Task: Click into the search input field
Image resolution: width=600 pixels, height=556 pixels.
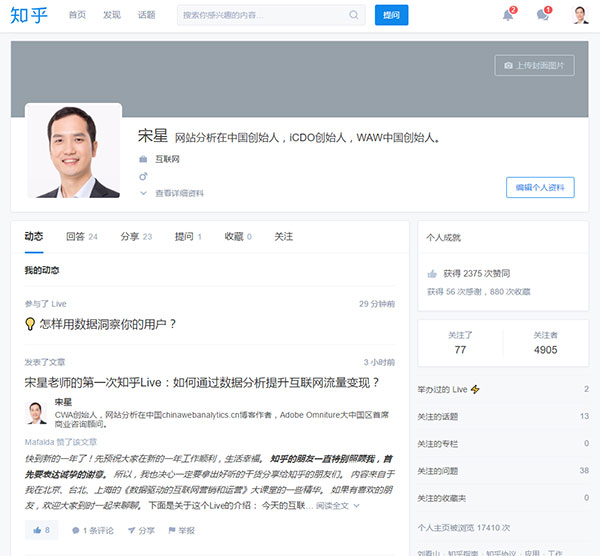Action: pos(262,15)
